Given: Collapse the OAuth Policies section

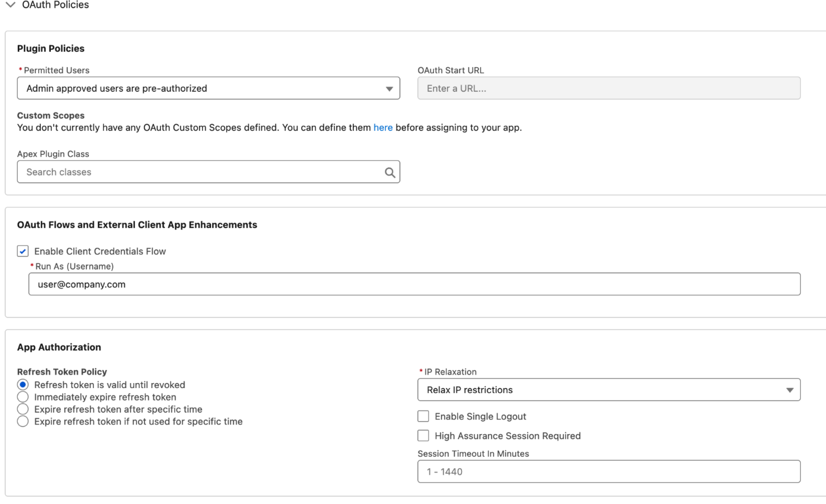Looking at the screenshot, I should click(10, 5).
